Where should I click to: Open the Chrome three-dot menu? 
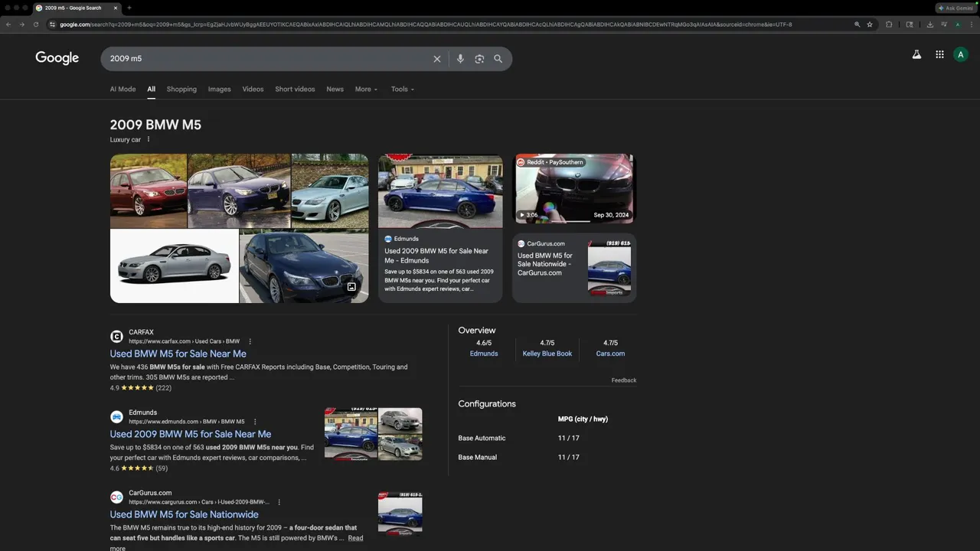coord(970,24)
